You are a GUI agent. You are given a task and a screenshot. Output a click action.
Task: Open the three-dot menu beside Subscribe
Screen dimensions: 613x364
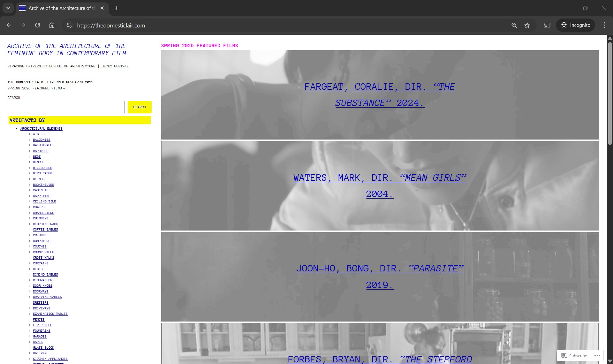(597, 356)
